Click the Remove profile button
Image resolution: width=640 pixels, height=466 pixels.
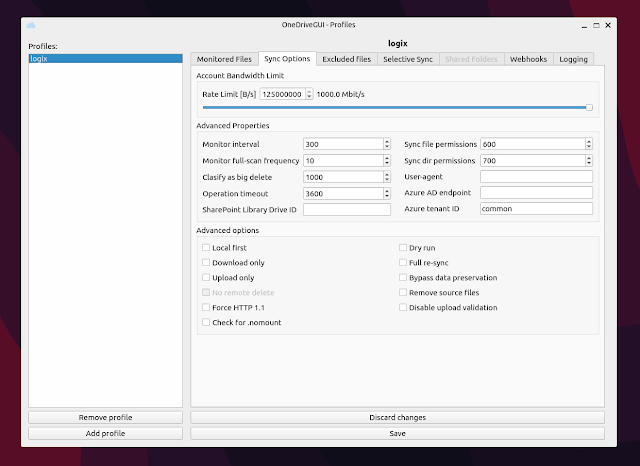[105, 417]
